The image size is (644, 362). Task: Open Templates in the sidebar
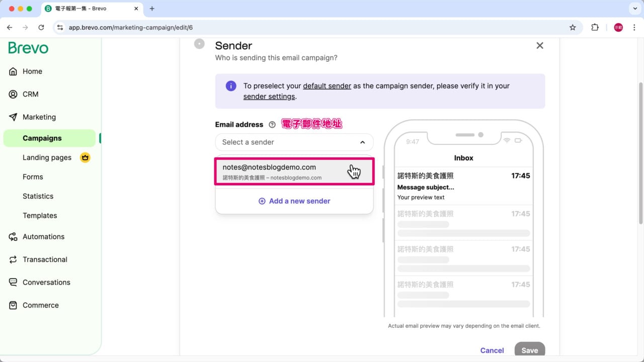[40, 215]
